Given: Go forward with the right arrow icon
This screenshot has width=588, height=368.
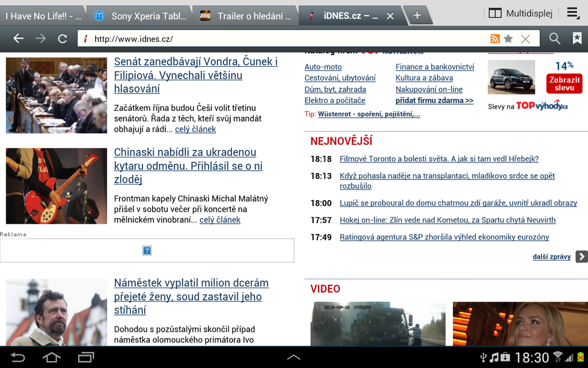Looking at the screenshot, I should point(40,38).
